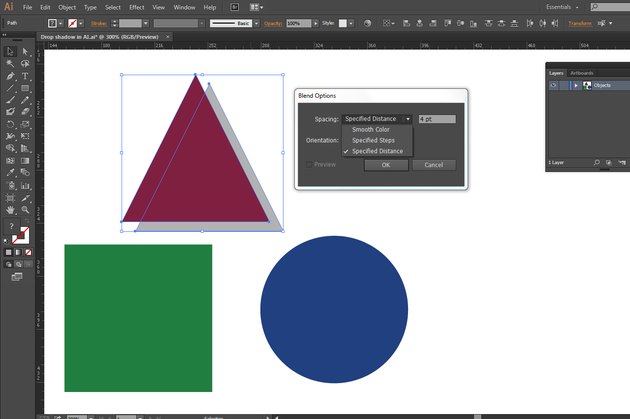
Task: Select the Pen tool
Action: point(10,76)
